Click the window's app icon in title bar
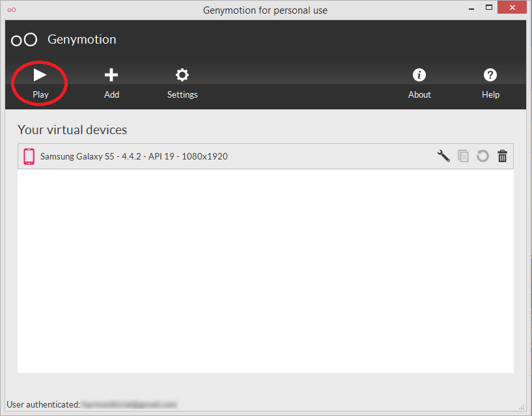Screen dimensions: 532x416 click(x=12, y=10)
